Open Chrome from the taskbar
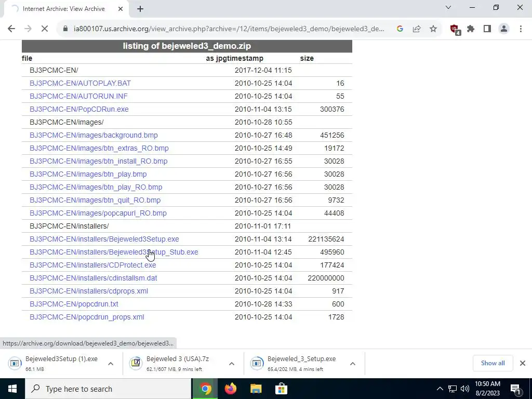The height and width of the screenshot is (399, 532). [205, 389]
